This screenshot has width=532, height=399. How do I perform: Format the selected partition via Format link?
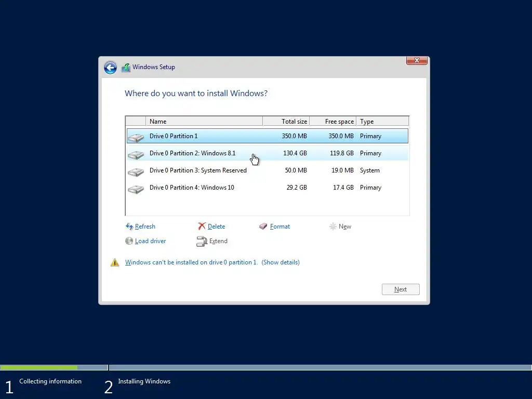(280, 227)
